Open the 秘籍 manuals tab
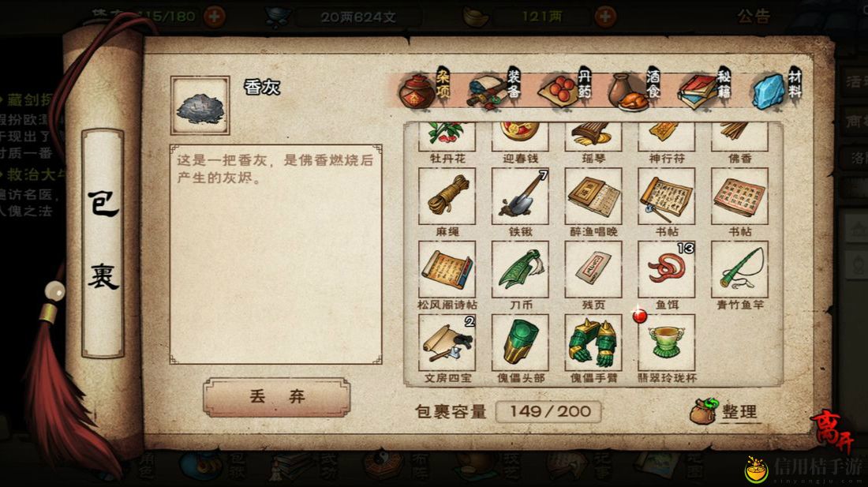Image resolution: width=868 pixels, height=487 pixels. 705,89
